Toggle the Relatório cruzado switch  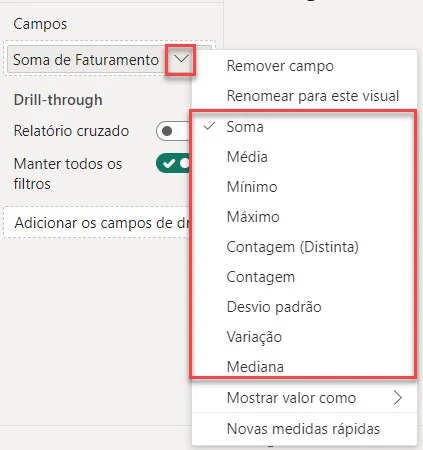click(173, 131)
